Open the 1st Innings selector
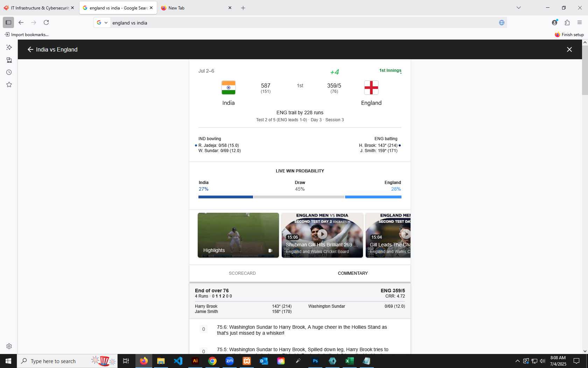Screen dimensions: 588x368 coord(390,70)
